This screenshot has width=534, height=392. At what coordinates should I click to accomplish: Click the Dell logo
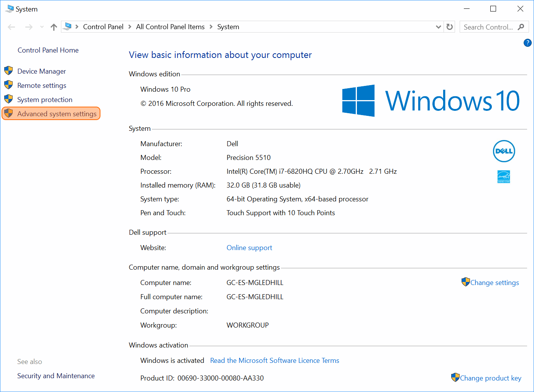tap(504, 151)
